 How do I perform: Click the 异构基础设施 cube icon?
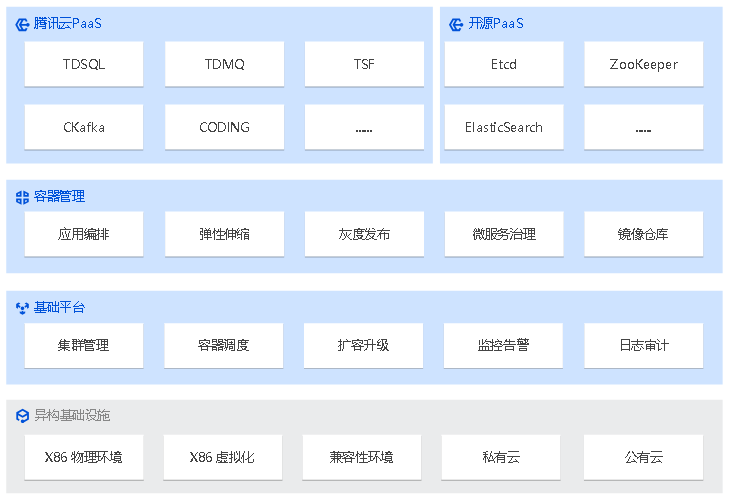click(x=22, y=415)
